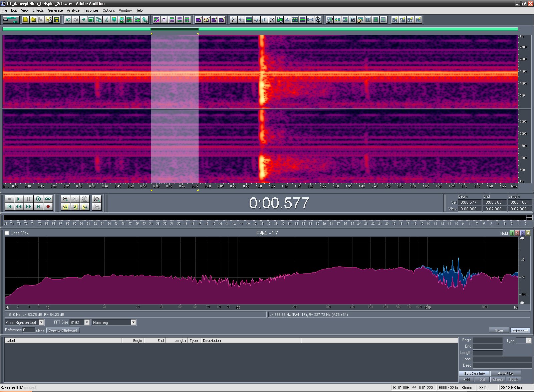Toggle green Hold button 1
Viewport: 534px width, 392px height.
(512, 233)
